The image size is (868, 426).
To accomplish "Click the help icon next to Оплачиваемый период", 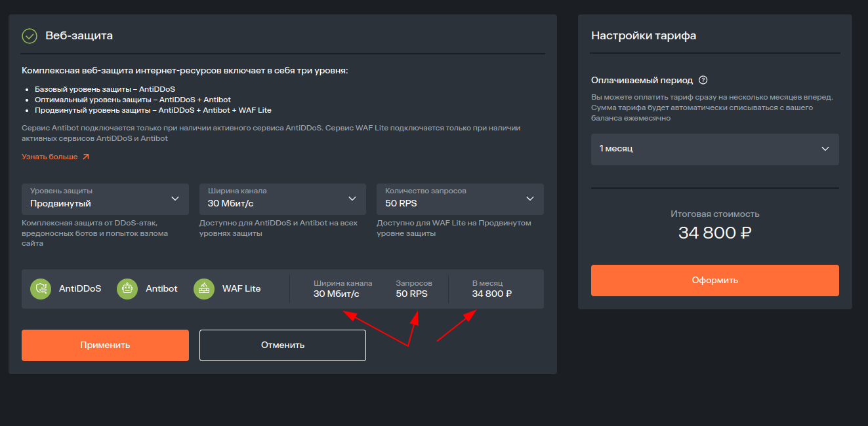I will (703, 80).
